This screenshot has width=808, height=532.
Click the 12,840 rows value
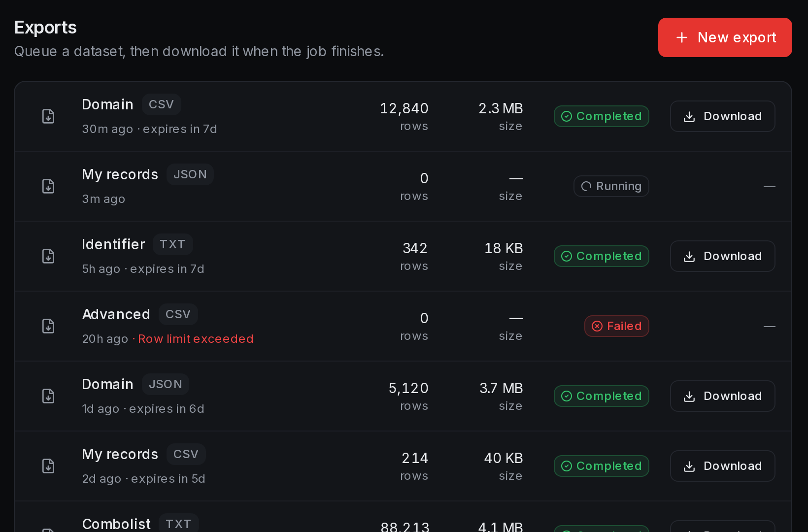coord(404,108)
